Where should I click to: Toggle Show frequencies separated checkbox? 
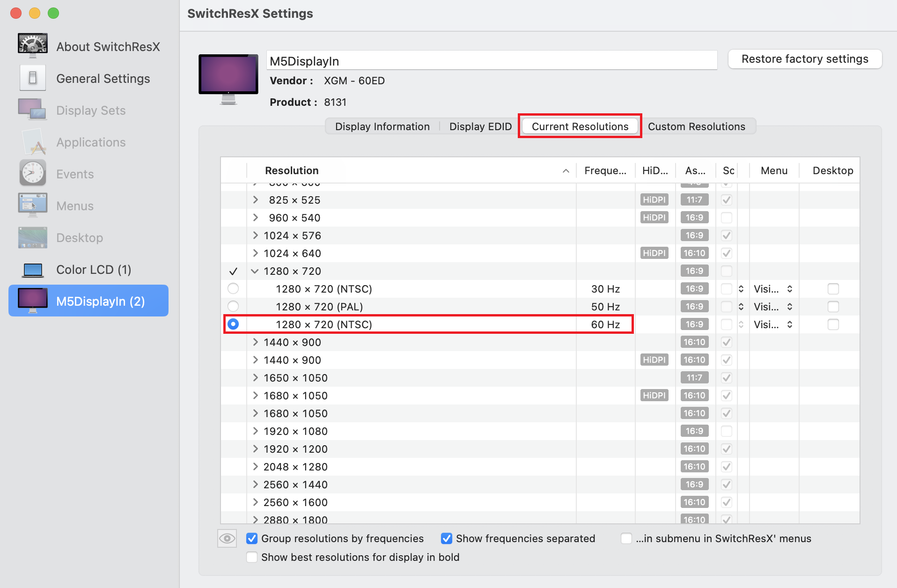(447, 538)
